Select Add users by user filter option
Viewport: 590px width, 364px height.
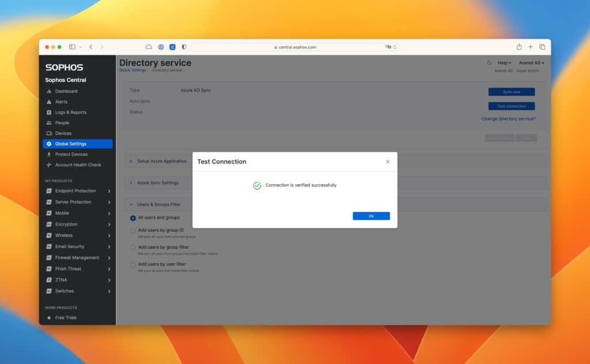133,265
